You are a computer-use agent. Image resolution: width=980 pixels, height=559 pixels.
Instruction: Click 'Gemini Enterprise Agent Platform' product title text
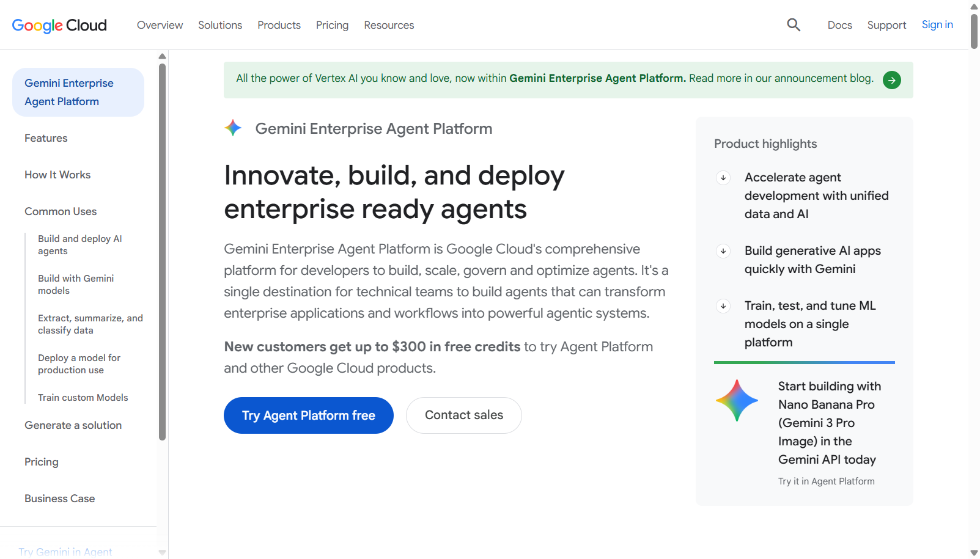click(x=374, y=128)
